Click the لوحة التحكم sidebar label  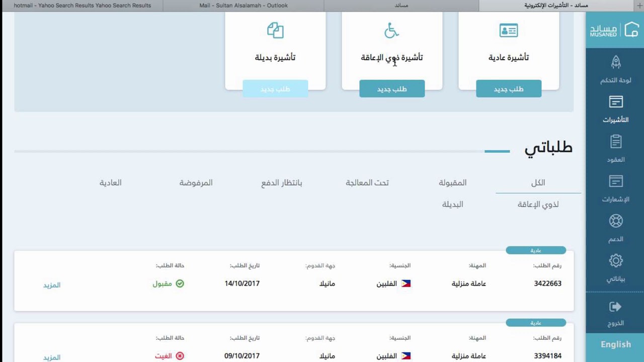pos(616,80)
